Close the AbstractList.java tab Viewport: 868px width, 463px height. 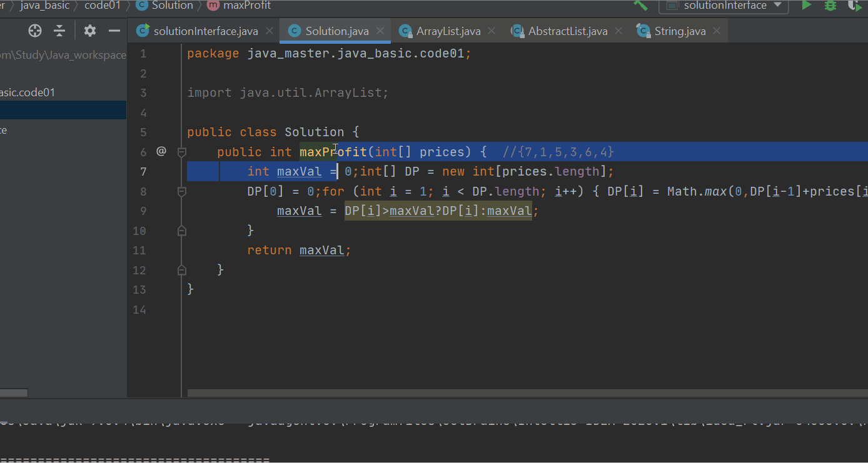[619, 31]
